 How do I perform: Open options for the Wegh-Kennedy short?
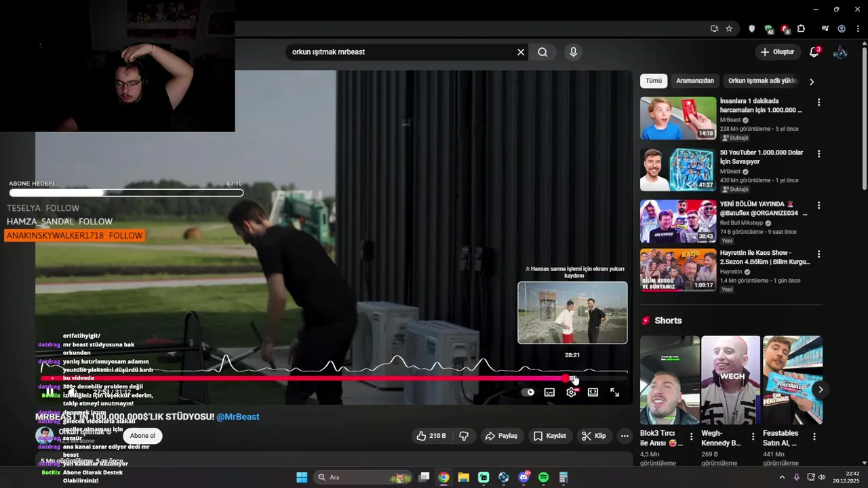(753, 437)
